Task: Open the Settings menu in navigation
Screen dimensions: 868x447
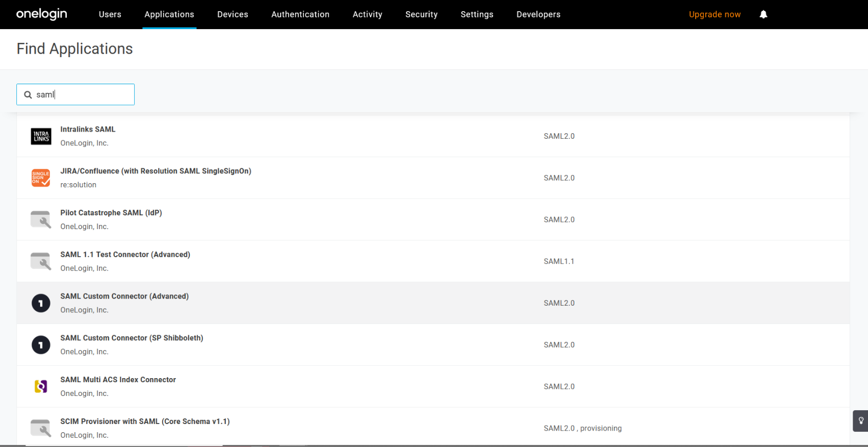Action: pos(477,14)
